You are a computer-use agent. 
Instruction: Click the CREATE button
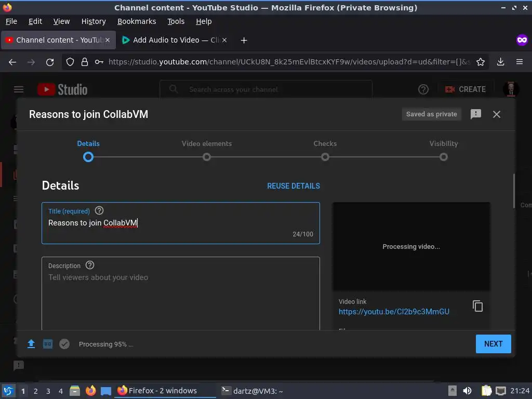click(x=465, y=89)
